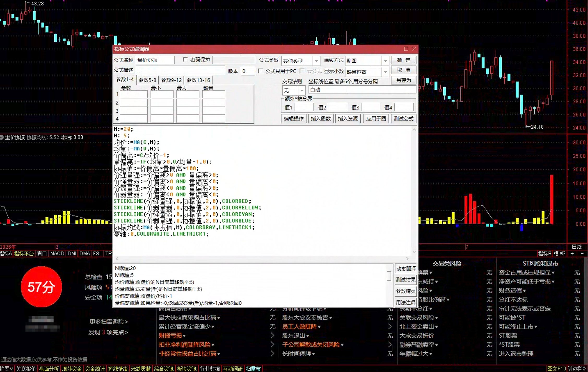Open the 显示小数 dropdown showing 缺省位数
The width and height of the screenshot is (588, 372).
(385, 72)
